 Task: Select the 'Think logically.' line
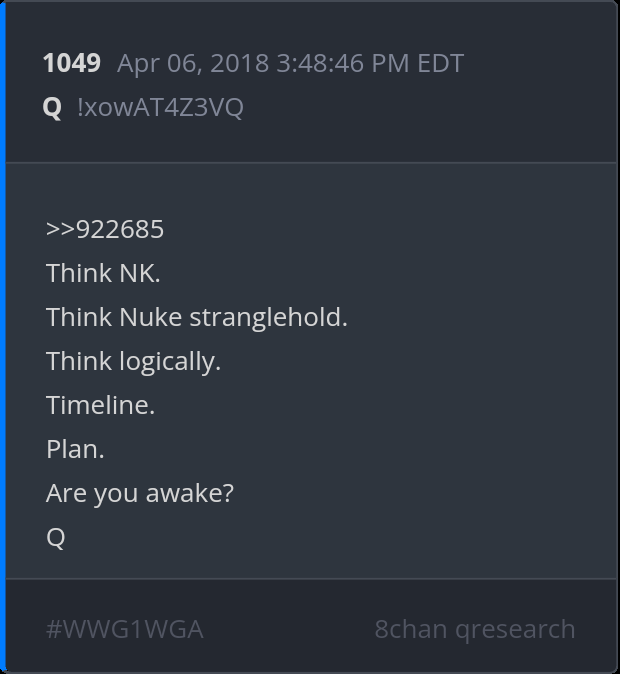(133, 361)
